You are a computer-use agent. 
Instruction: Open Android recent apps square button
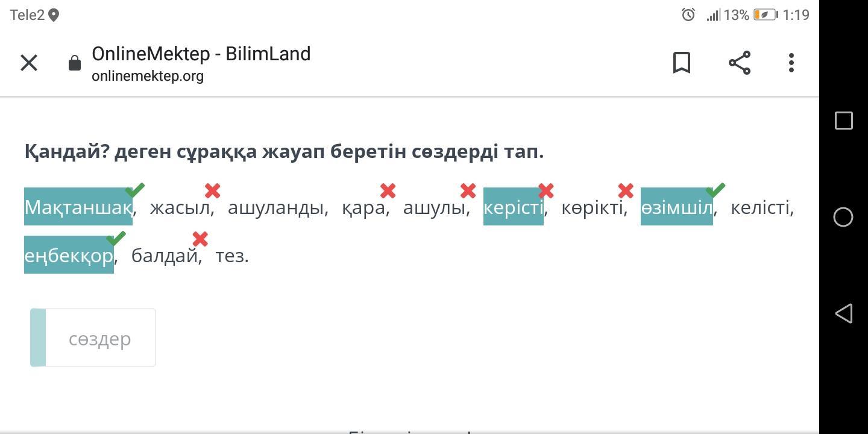844,121
